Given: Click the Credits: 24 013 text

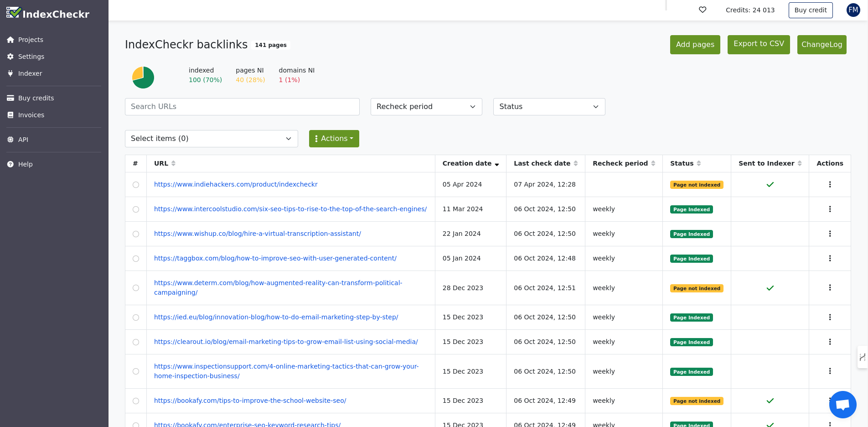Looking at the screenshot, I should (750, 10).
